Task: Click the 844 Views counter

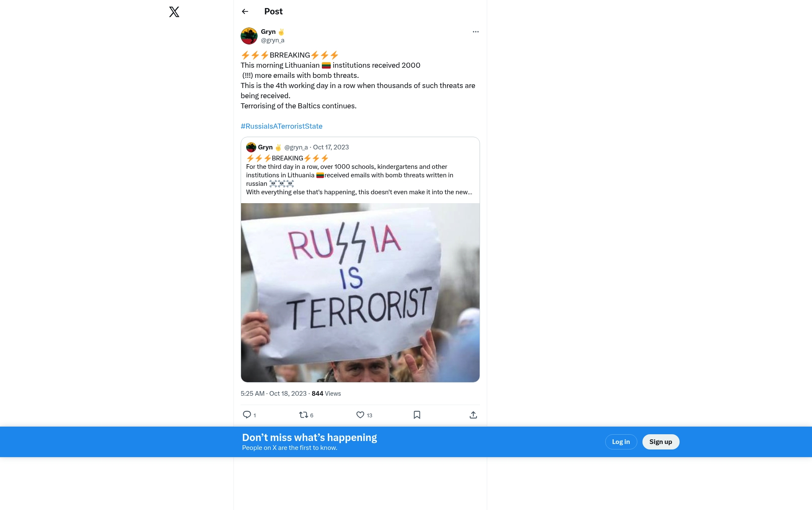Action: point(326,394)
